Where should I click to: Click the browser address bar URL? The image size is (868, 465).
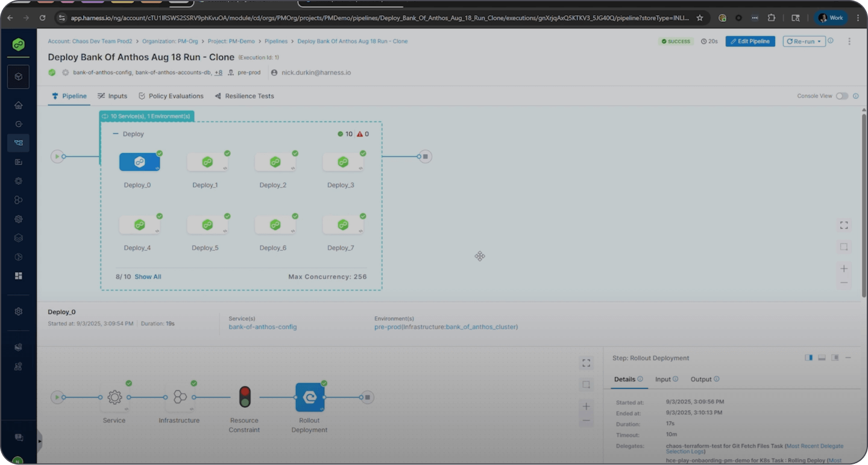tap(380, 18)
